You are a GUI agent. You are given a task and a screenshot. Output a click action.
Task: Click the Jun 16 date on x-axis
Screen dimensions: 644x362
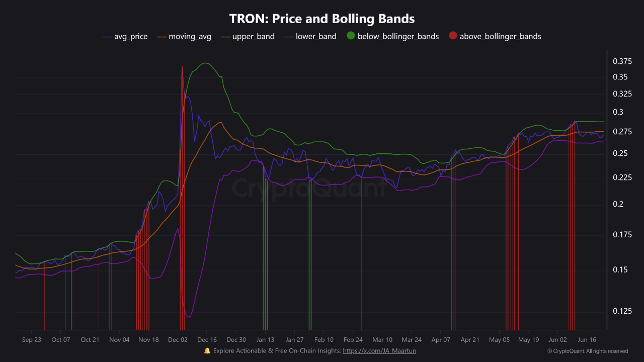(587, 340)
